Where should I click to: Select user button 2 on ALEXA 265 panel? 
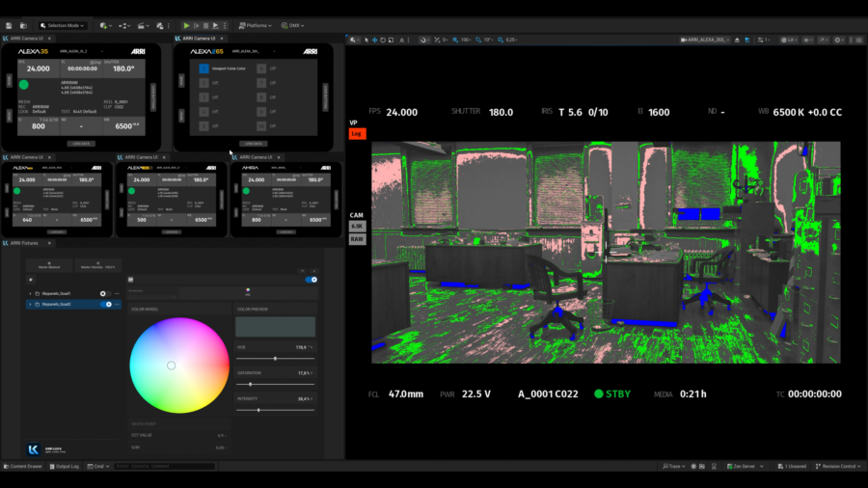pyautogui.click(x=203, y=83)
